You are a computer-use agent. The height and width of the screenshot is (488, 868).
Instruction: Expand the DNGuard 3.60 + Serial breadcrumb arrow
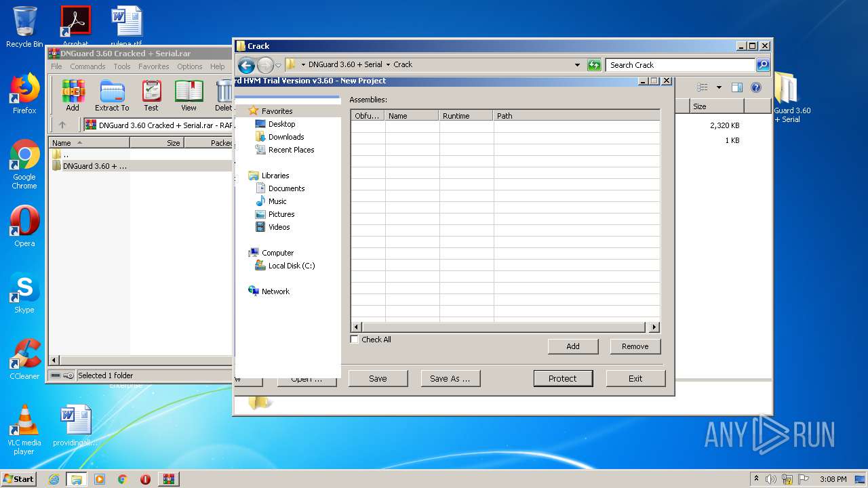pos(388,65)
